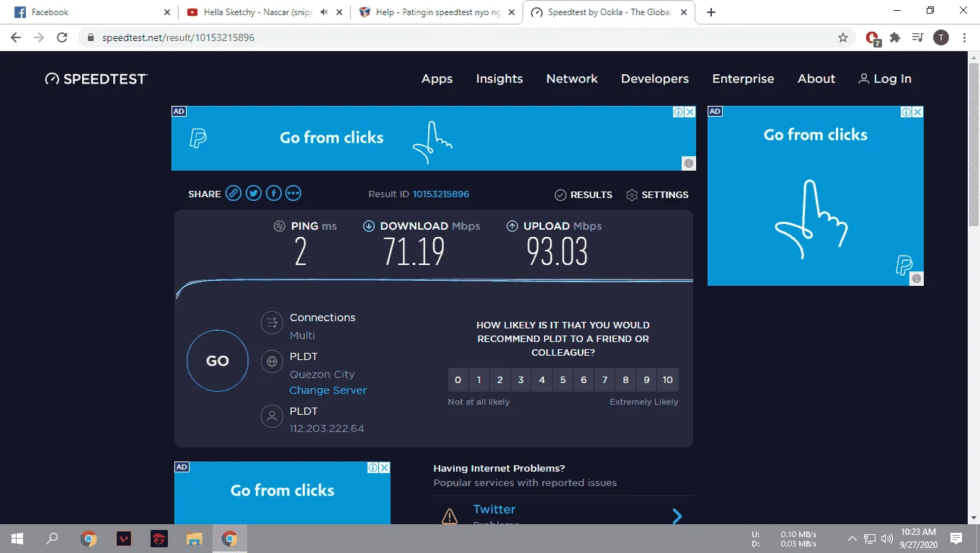Click the Results checkmark button
The image size is (980, 553).
click(x=584, y=195)
